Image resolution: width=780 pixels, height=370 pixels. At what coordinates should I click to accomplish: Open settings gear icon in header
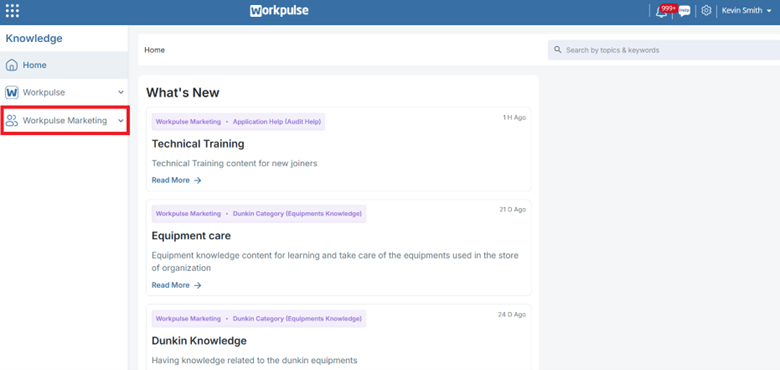pos(706,10)
